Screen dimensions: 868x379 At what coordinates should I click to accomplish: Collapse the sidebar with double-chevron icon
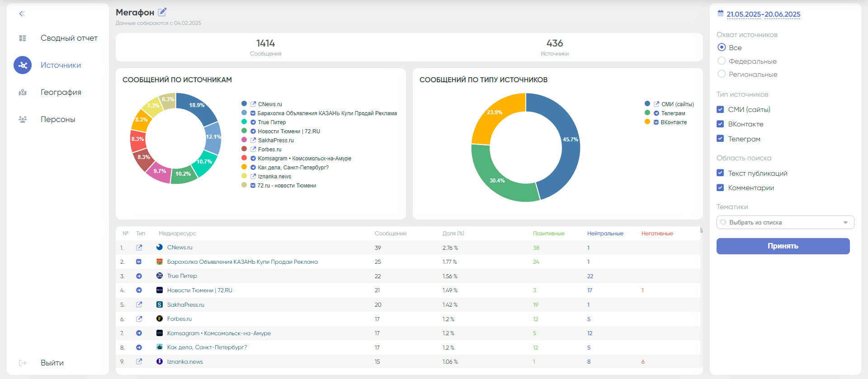click(x=22, y=14)
